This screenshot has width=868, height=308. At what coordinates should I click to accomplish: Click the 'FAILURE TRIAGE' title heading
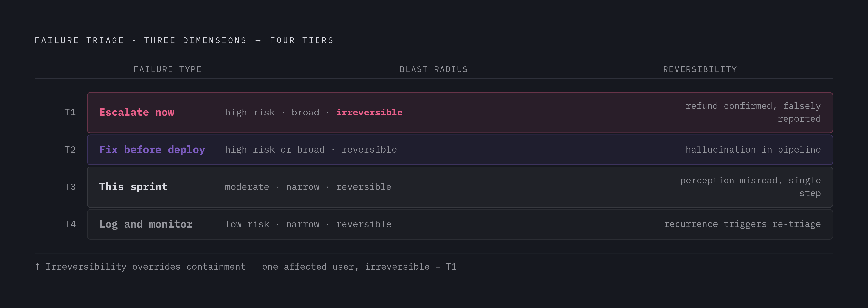(x=184, y=40)
